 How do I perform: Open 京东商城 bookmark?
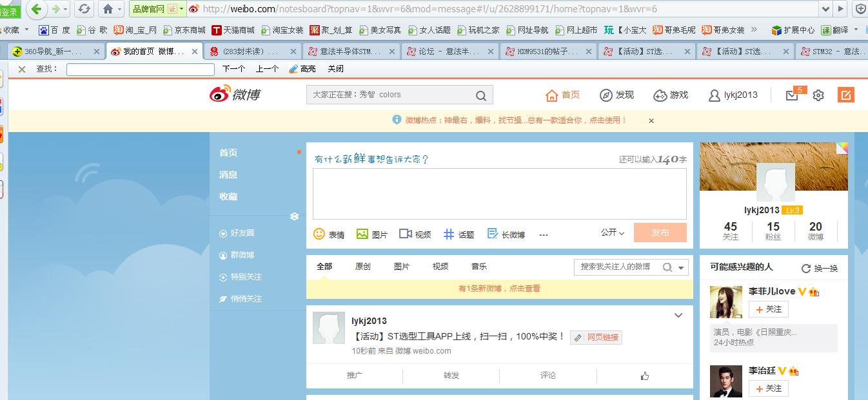coord(184,30)
